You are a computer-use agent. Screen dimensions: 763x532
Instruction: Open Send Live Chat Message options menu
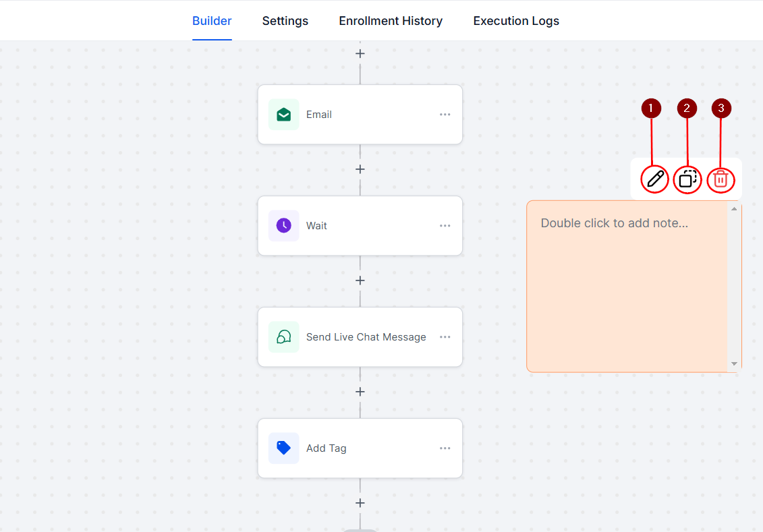click(445, 337)
